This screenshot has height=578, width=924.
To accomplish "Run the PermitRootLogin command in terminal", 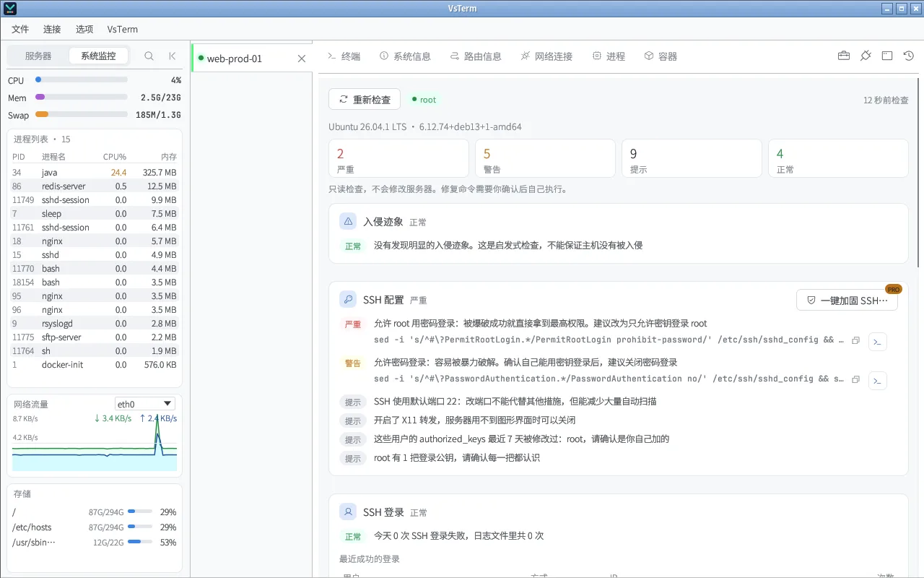I will (x=878, y=341).
